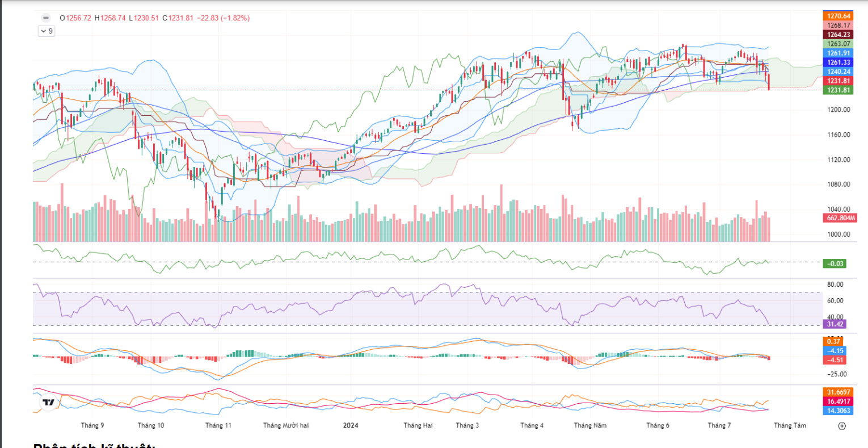Click the chevron arrow next to 9
The height and width of the screenshot is (448, 868).
pyautogui.click(x=43, y=31)
